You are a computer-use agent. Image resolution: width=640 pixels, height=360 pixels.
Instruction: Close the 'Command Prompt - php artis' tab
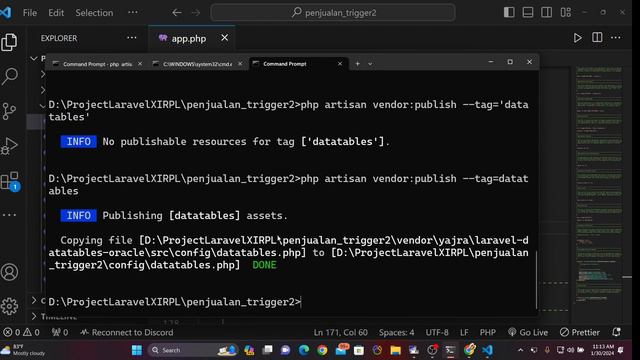tap(140, 64)
